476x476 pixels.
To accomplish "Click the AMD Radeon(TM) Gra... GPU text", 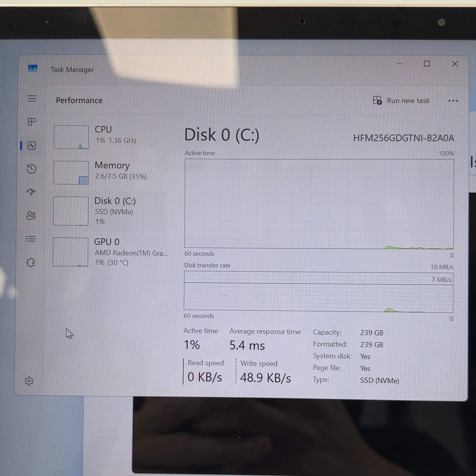I will [131, 253].
